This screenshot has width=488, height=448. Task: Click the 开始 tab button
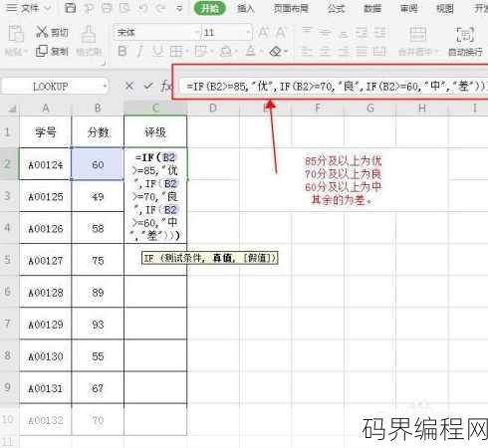(210, 8)
